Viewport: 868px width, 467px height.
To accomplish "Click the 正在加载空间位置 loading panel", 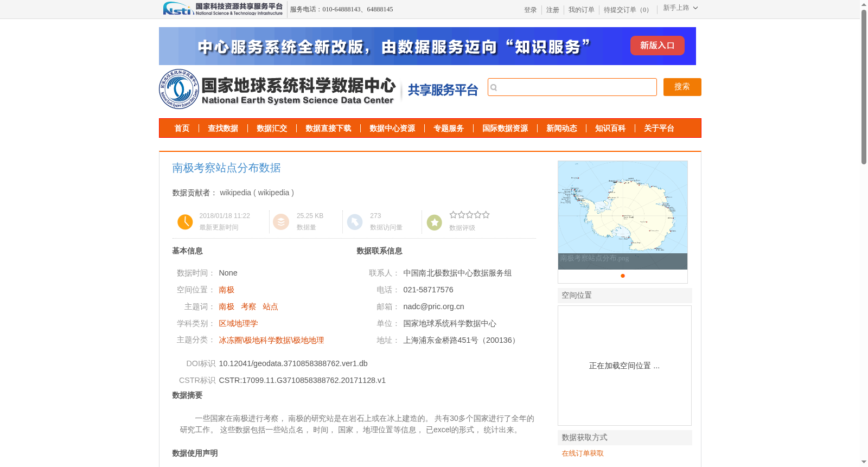I will coord(624,366).
